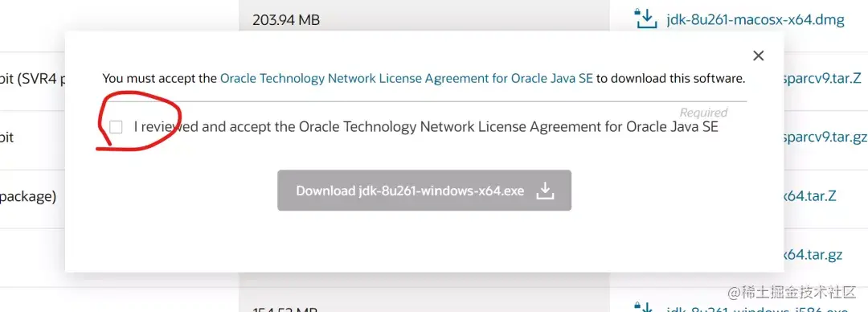This screenshot has width=868, height=312.
Task: Click the sparcv9.tar.gz link behind the dialog
Action: (x=825, y=138)
